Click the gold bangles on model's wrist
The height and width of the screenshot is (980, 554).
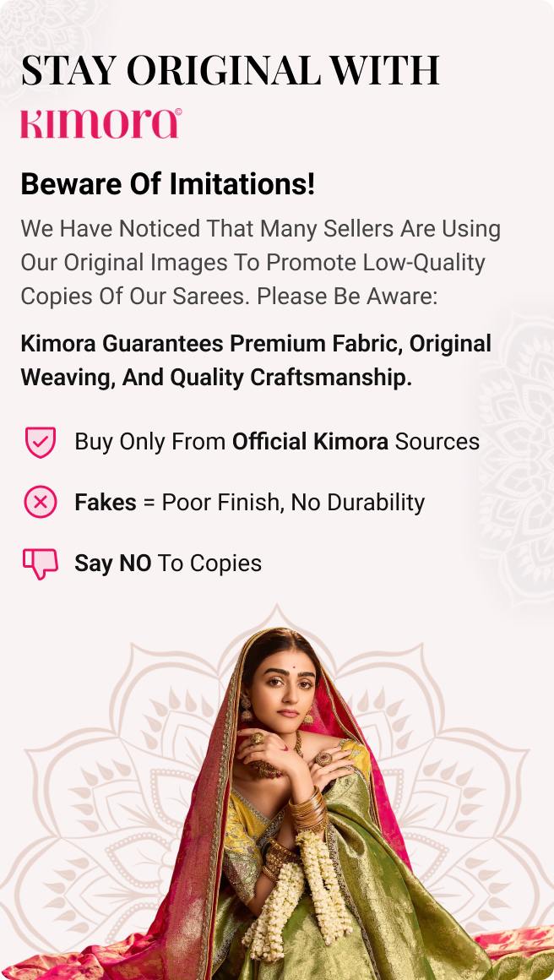tap(307, 811)
